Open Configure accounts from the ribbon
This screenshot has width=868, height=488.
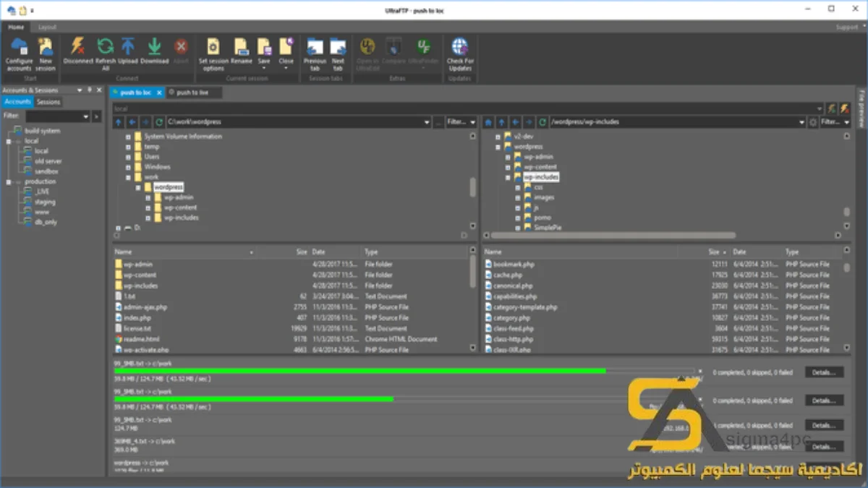[x=19, y=54]
